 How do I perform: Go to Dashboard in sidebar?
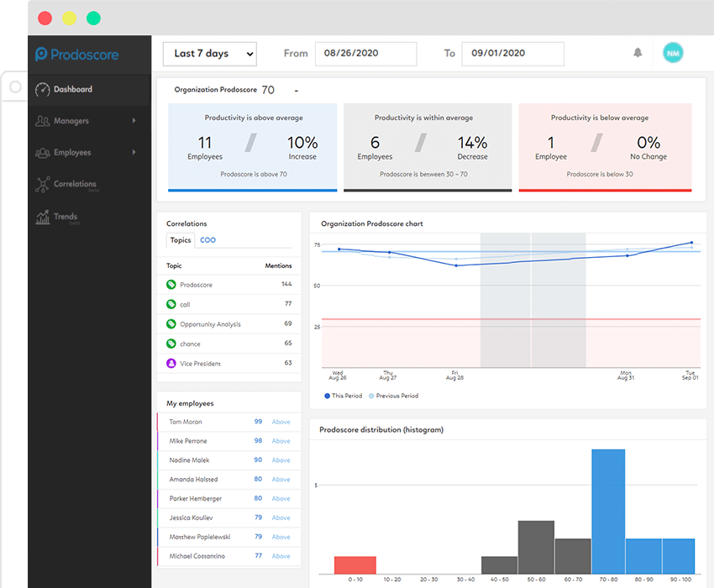point(89,90)
